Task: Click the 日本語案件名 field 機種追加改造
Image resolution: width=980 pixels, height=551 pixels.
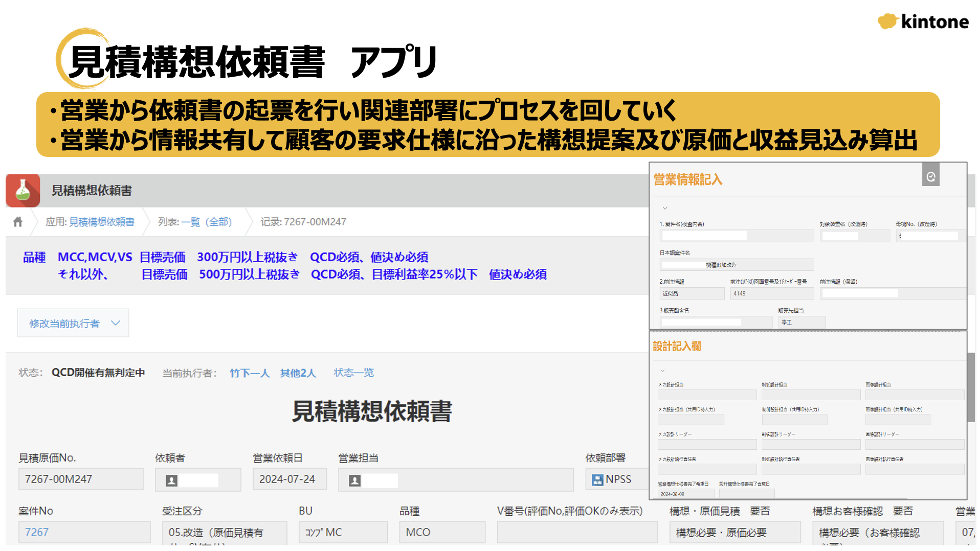Action: 737,265
